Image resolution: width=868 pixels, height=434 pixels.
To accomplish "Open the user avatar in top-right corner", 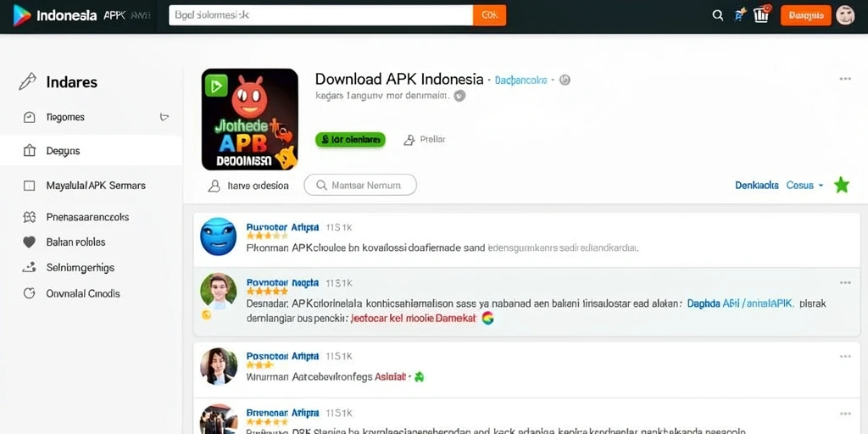I will (845, 15).
